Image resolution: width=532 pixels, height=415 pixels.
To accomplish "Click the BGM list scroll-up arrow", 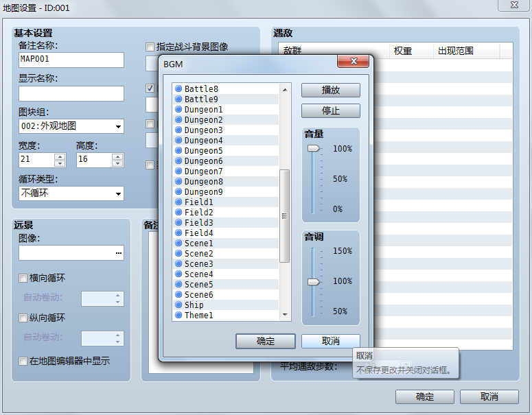I will point(285,89).
